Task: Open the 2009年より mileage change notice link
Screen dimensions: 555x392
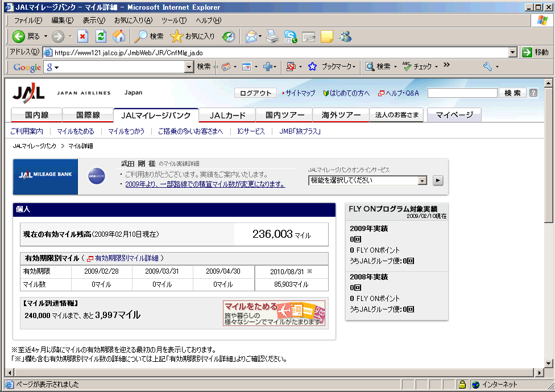Action: [205, 184]
